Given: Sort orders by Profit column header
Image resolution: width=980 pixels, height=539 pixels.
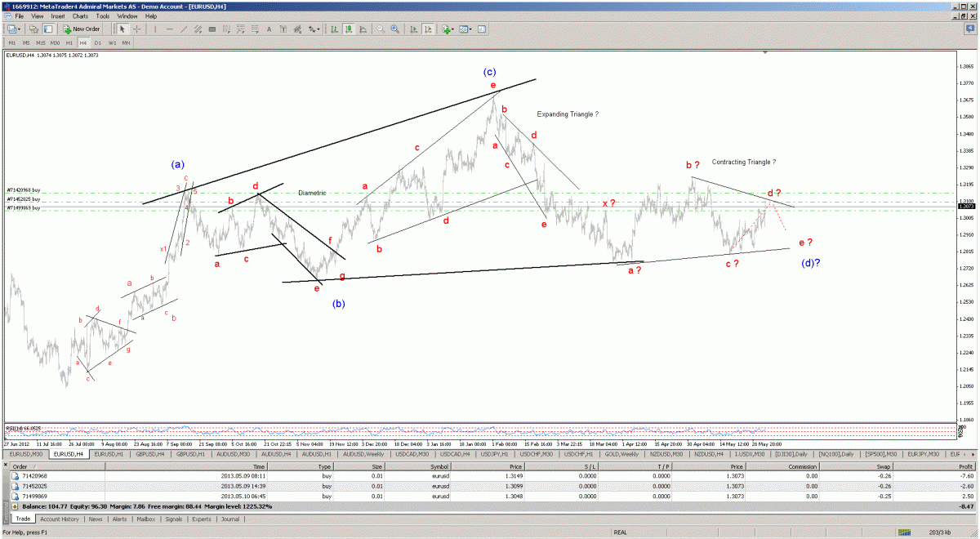Looking at the screenshot, I should [x=965, y=465].
